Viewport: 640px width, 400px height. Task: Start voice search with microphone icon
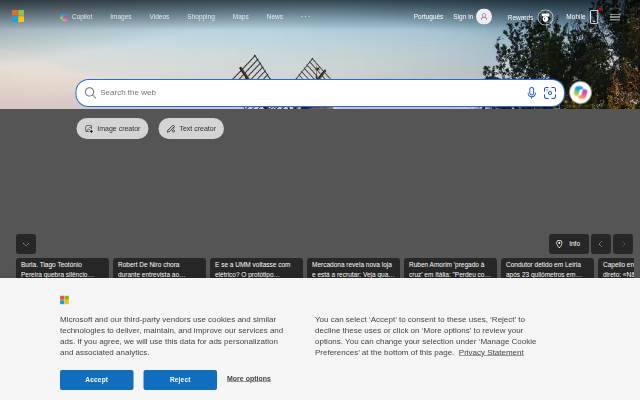(x=531, y=93)
